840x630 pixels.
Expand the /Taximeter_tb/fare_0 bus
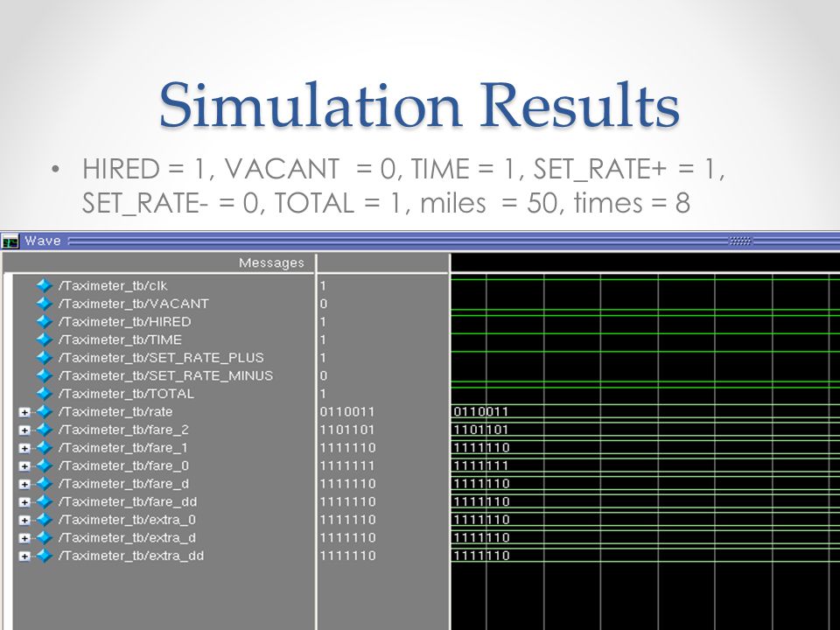coord(24,466)
